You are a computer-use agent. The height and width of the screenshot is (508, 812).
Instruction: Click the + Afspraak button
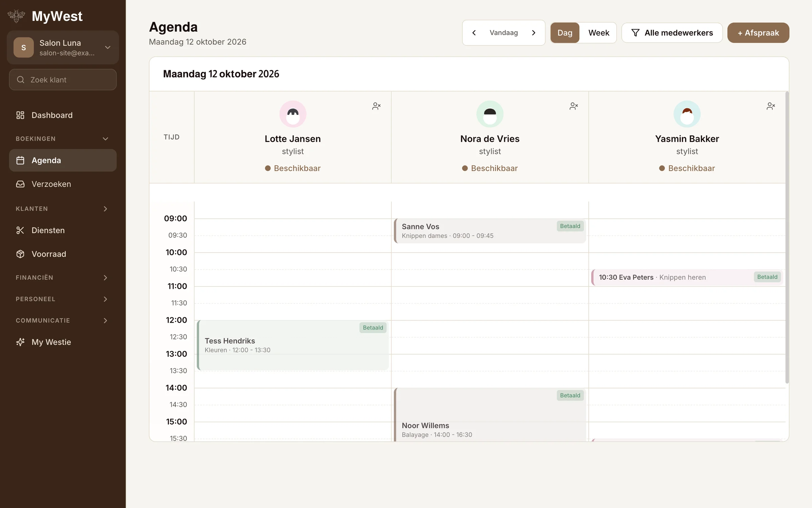point(758,33)
